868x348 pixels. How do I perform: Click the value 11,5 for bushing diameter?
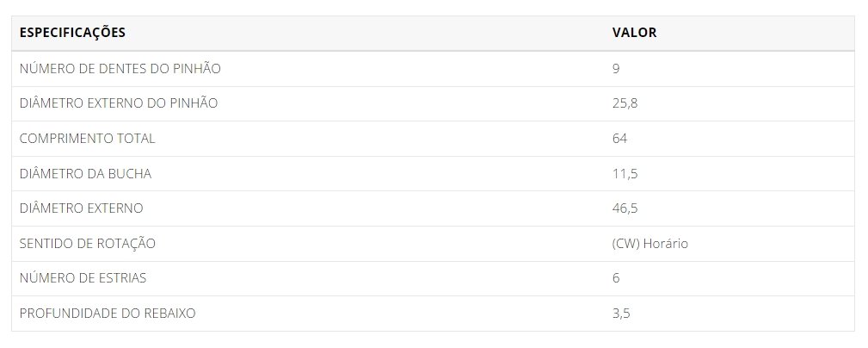coord(625,174)
